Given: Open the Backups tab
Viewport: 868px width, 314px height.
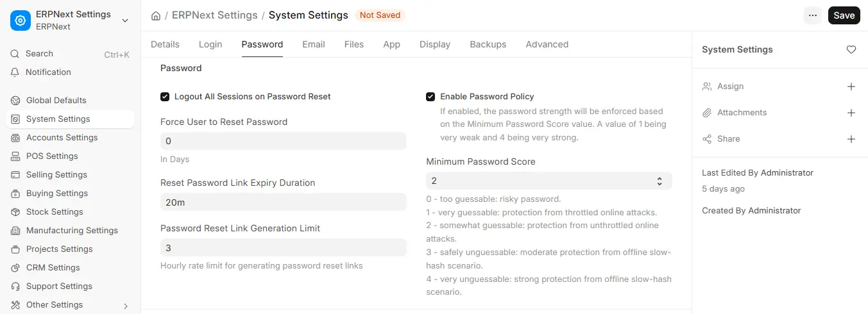Looking at the screenshot, I should (x=488, y=44).
